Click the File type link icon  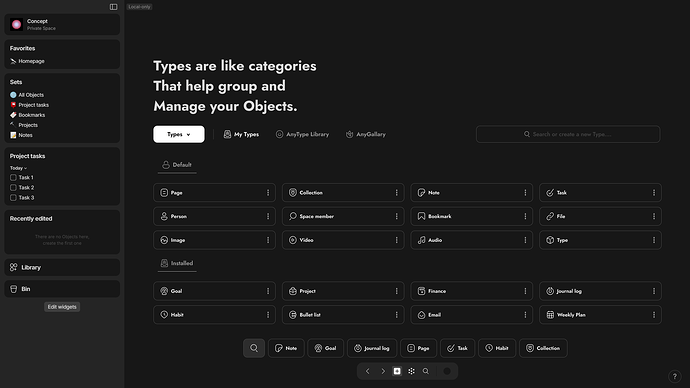pos(550,216)
